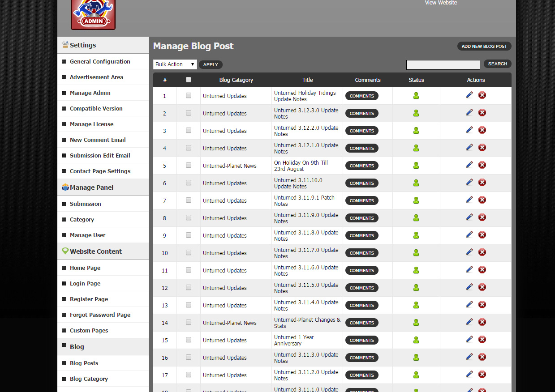555x392 pixels.
Task: Select checkbox for Unturned 3.11.2.0 row
Action: [x=189, y=375]
